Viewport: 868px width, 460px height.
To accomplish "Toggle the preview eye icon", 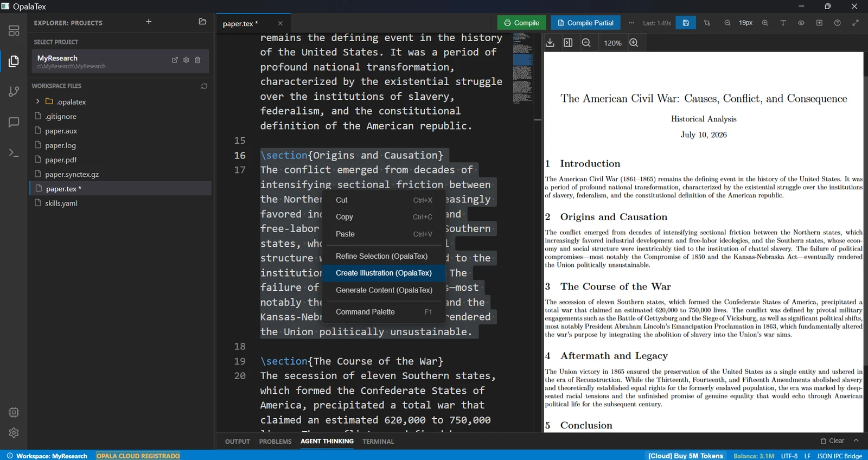I will tap(801, 23).
